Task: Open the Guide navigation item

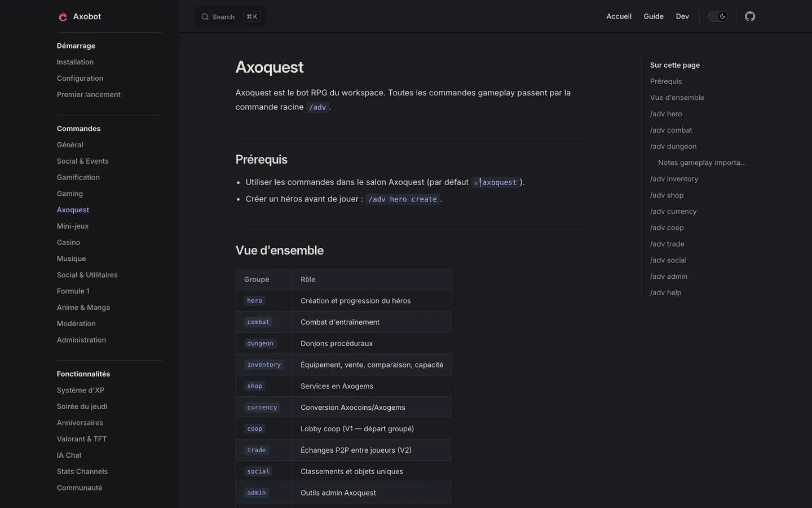Action: (654, 16)
